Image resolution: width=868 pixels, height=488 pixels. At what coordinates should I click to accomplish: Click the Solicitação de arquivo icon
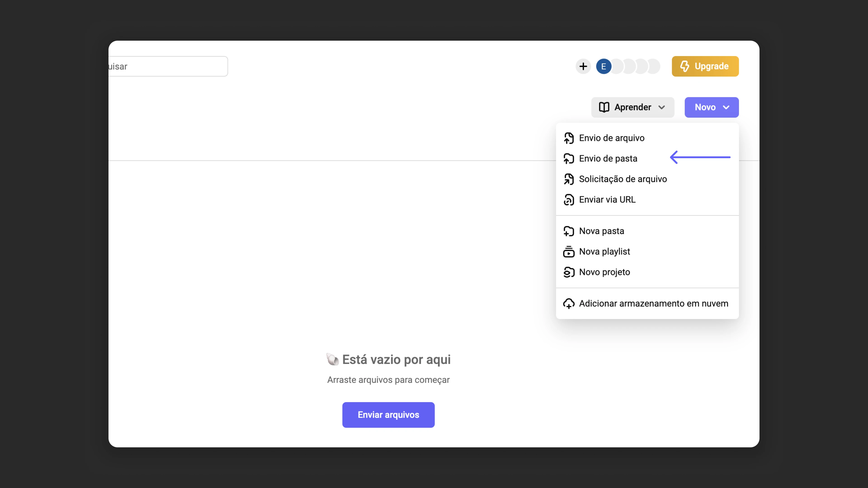click(x=569, y=179)
